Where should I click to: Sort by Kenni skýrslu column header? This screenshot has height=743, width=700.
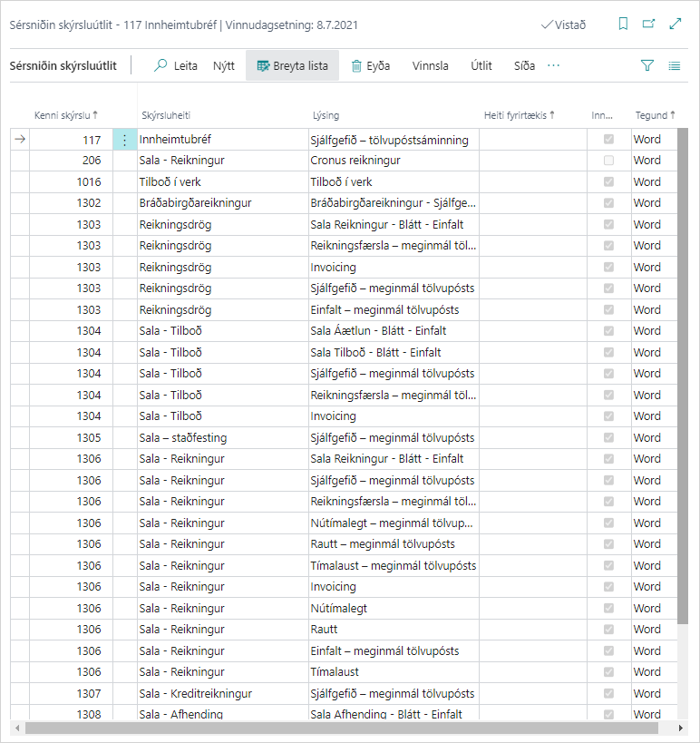click(65, 115)
